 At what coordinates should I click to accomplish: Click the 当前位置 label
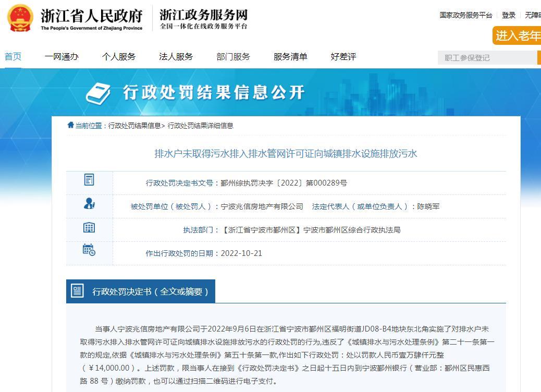(x=89, y=126)
